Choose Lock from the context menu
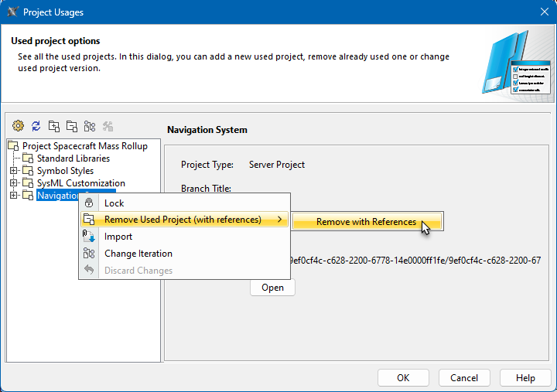The width and height of the screenshot is (557, 392). [x=114, y=203]
